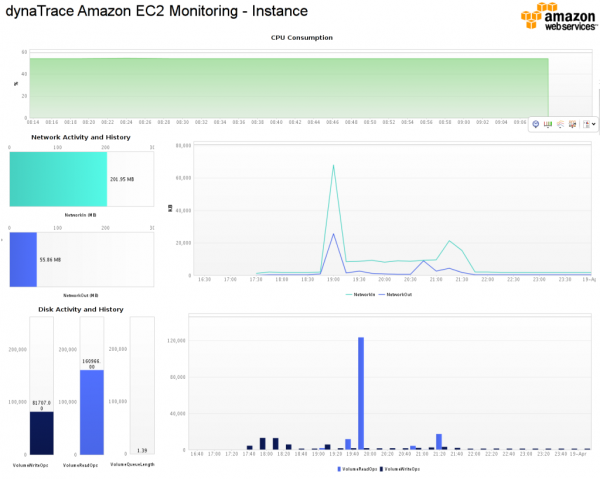Click the colorful split chart icon
600x479 pixels.
(572, 124)
